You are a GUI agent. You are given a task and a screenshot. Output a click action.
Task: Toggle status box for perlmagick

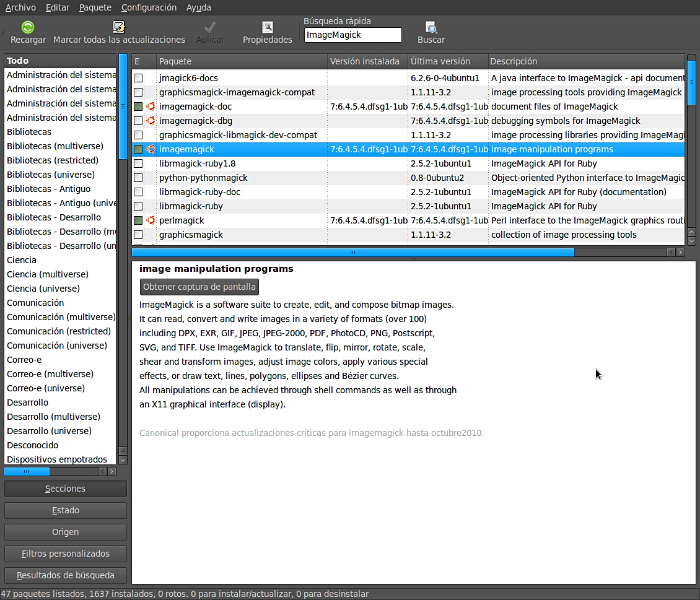[138, 220]
